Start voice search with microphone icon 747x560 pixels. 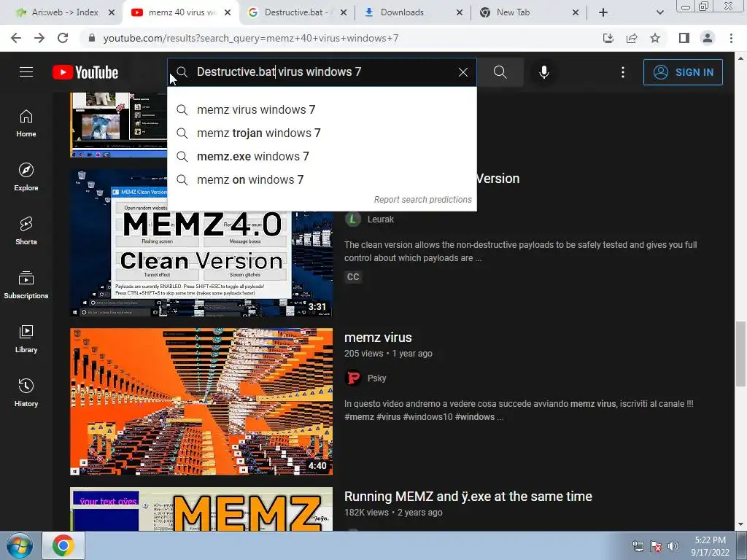click(544, 72)
